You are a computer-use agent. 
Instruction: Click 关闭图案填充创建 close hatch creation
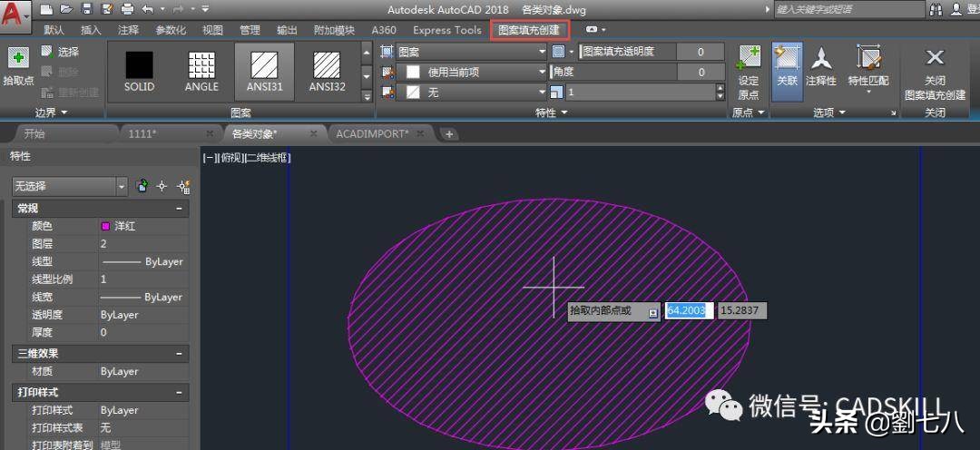pyautogui.click(x=935, y=72)
